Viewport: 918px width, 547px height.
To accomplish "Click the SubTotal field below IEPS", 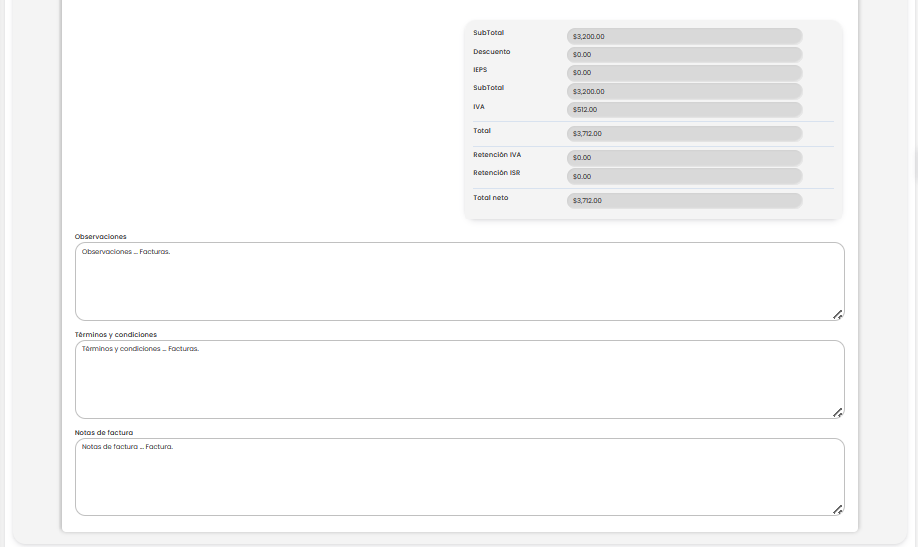I will point(684,91).
